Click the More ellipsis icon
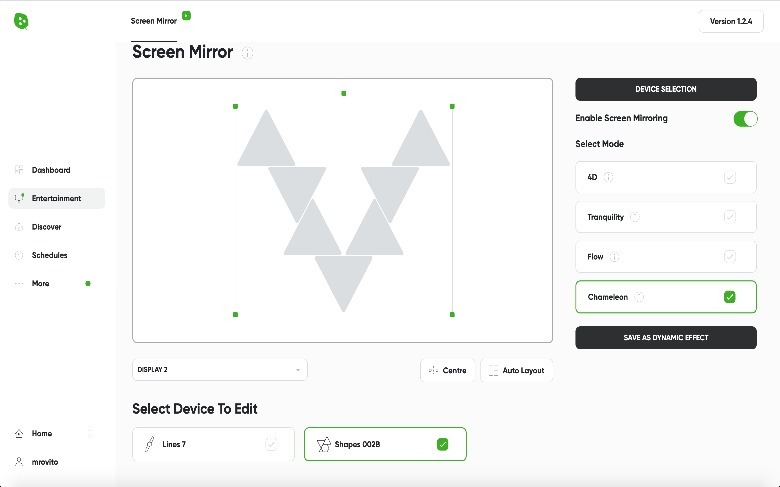The width and height of the screenshot is (780, 487). click(19, 284)
